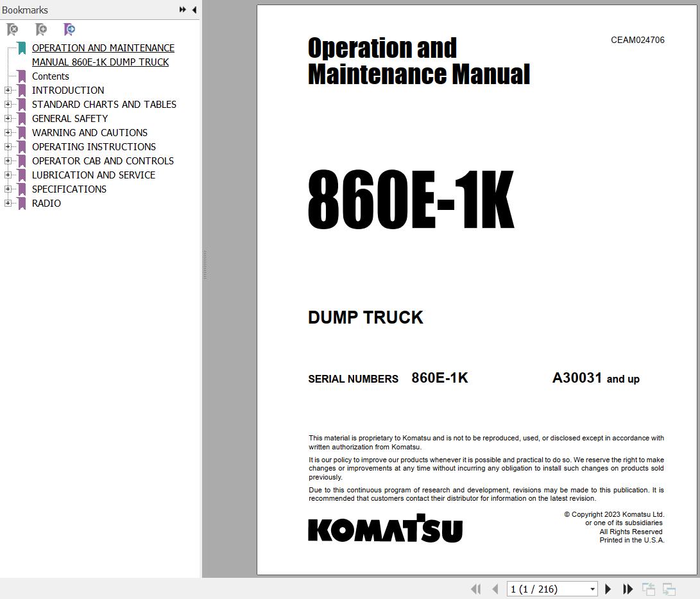Select the LUBRICATION AND SERVICE bookmark
Image resolution: width=700 pixels, height=599 pixels.
pos(93,175)
